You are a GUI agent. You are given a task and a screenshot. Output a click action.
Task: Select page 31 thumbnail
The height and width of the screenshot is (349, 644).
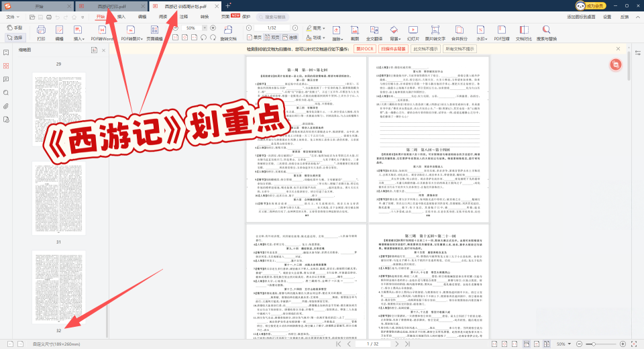pos(59,198)
